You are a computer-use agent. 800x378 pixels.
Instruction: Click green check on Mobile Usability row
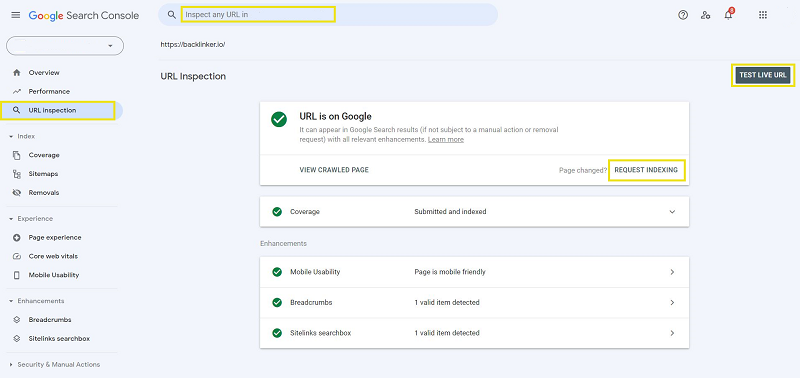(x=277, y=272)
